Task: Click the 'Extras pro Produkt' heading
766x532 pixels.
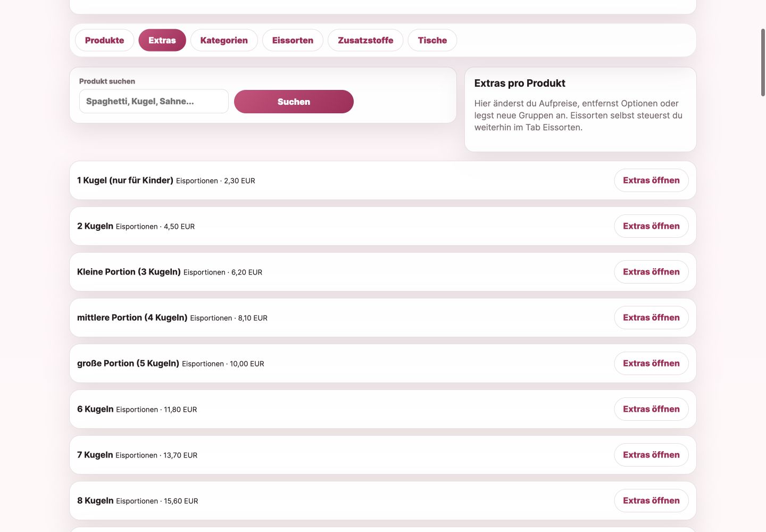Action: [x=520, y=83]
